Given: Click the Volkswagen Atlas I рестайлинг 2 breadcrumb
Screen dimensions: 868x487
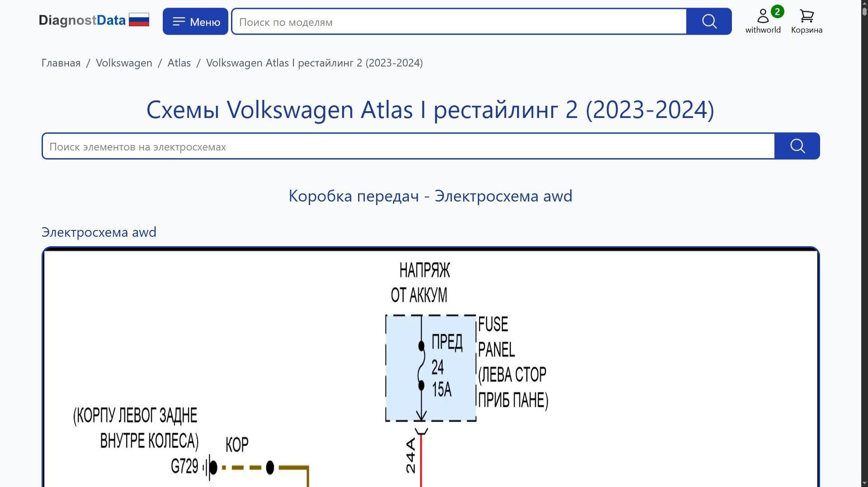Looking at the screenshot, I should coord(315,63).
